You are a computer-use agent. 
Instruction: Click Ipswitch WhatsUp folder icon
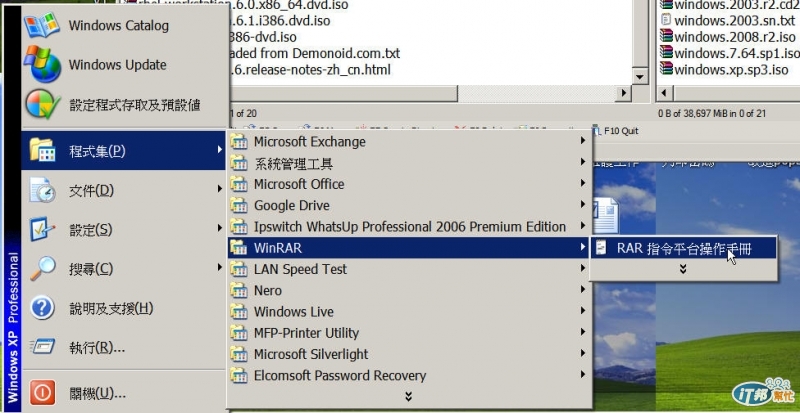tap(239, 227)
